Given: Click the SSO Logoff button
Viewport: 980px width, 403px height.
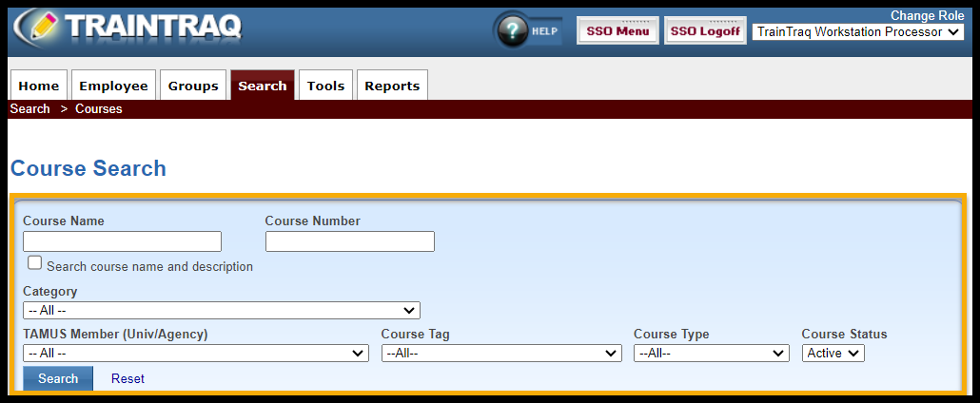Looking at the screenshot, I should (x=705, y=31).
